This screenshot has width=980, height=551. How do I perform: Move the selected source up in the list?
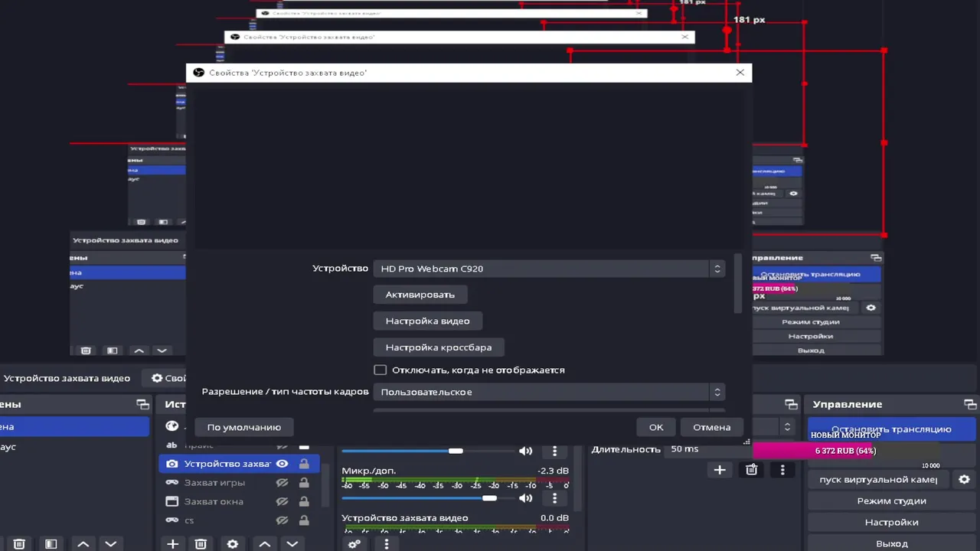click(x=265, y=544)
